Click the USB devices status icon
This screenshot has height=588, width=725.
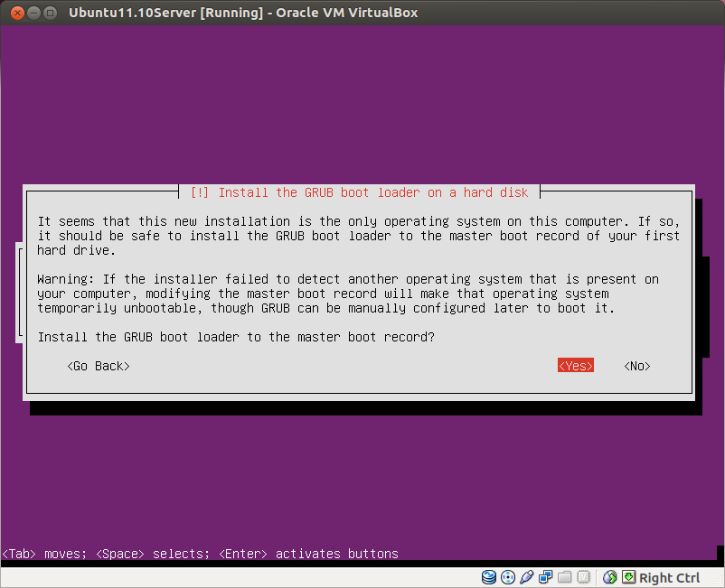[x=524, y=577]
